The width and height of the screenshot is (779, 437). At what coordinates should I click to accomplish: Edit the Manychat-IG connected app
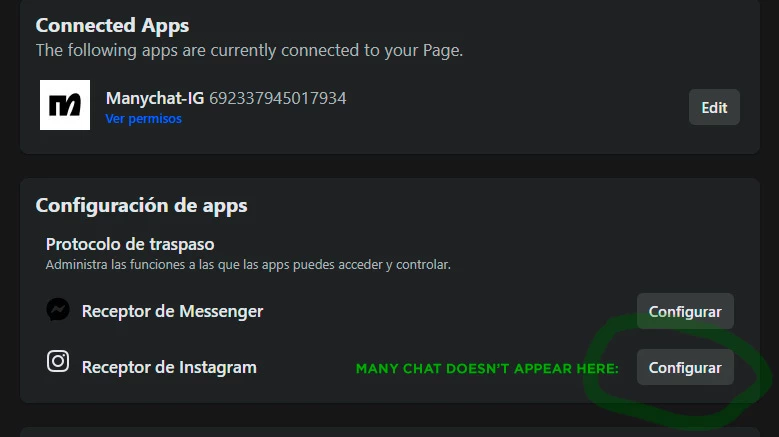click(x=714, y=107)
